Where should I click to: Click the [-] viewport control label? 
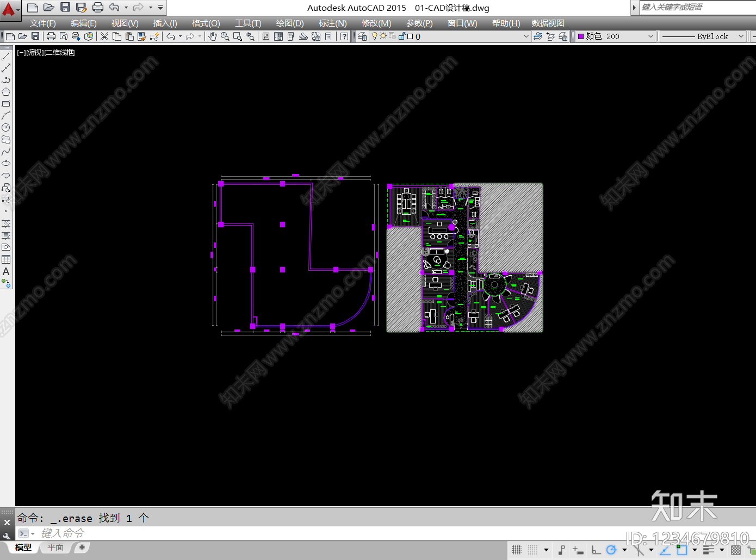[x=21, y=53]
